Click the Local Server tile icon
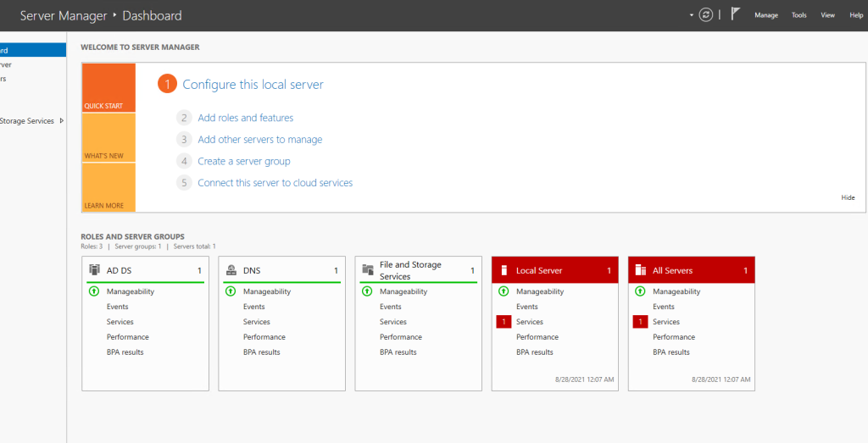Screen dimensions: 868x443 [x=504, y=270]
